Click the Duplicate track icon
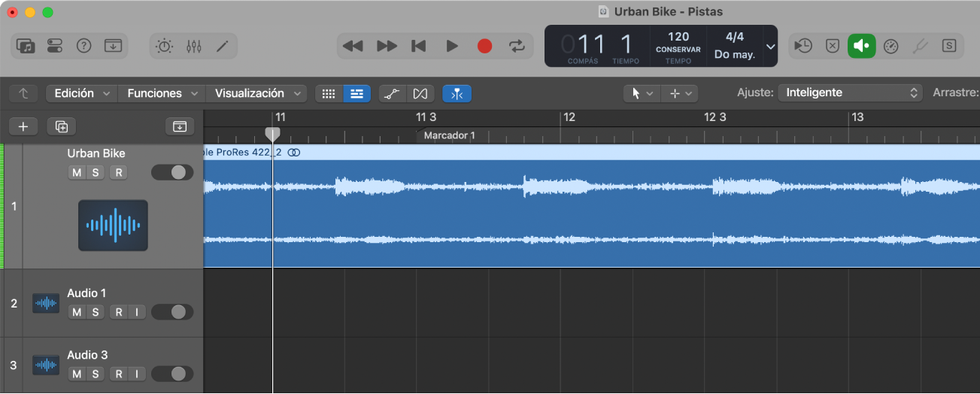 point(62,126)
